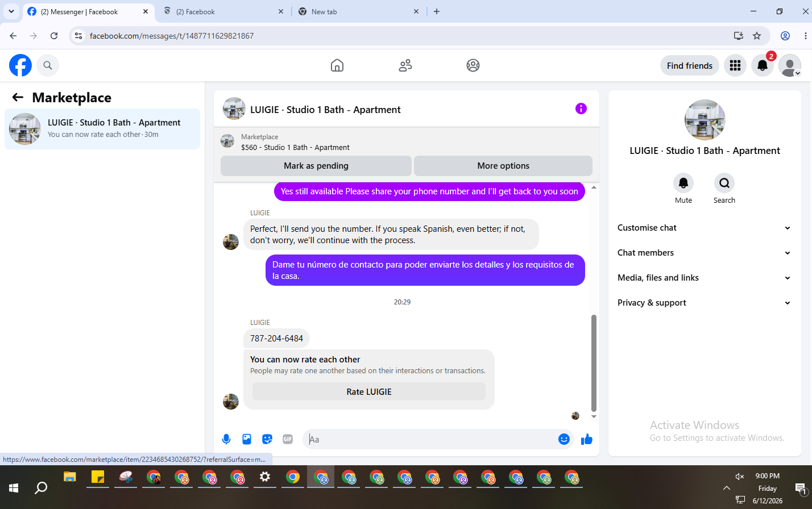The width and height of the screenshot is (812, 509).
Task: Show hidden system tray icons chevron
Action: click(726, 488)
